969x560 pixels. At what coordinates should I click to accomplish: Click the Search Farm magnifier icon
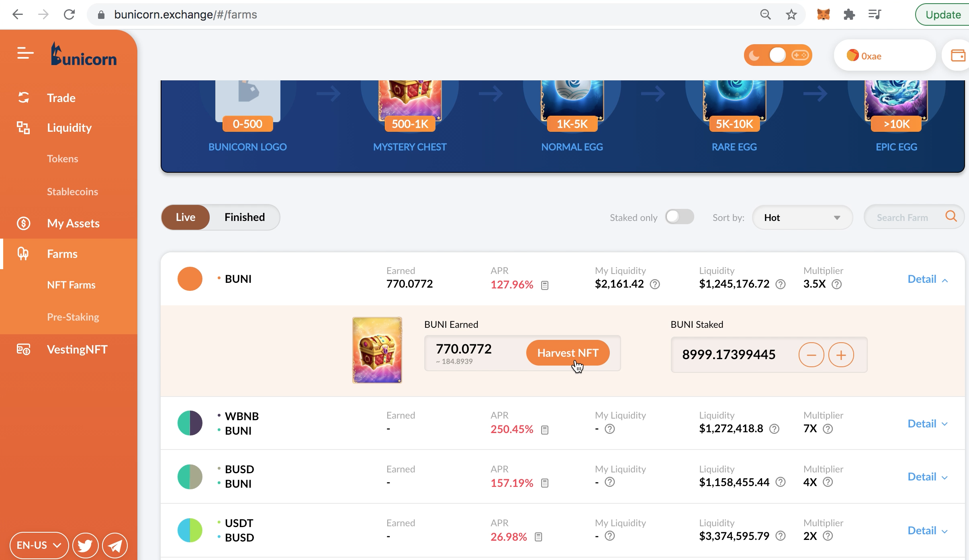951,217
